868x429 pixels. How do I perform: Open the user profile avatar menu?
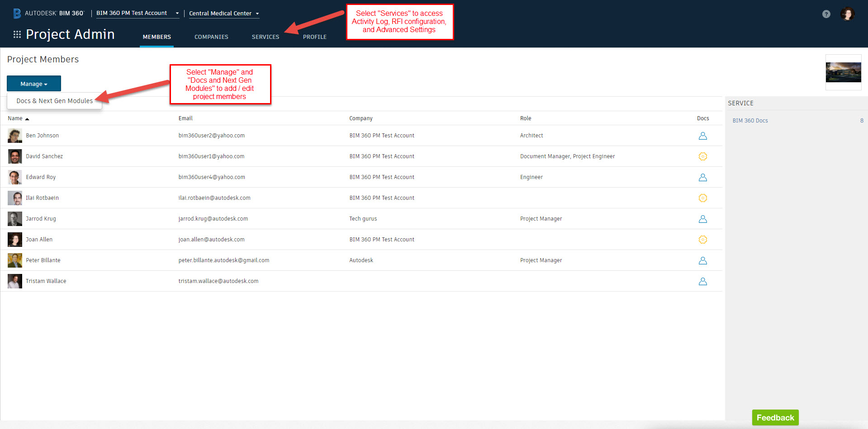click(847, 14)
